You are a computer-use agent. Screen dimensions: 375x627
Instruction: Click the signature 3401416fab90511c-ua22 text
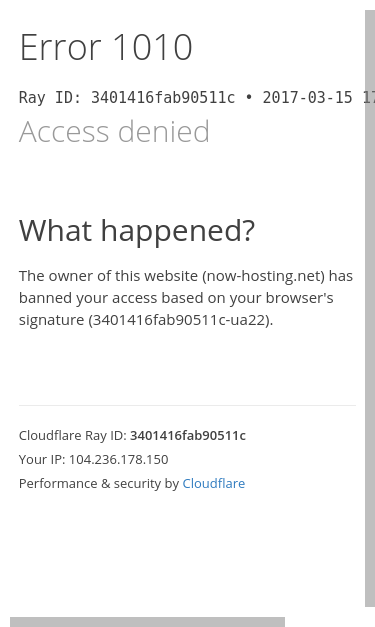[x=180, y=320]
